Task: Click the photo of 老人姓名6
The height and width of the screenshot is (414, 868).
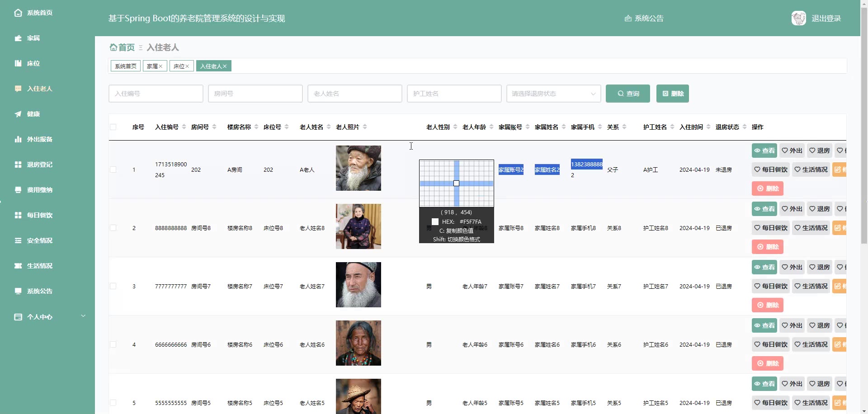Action: coord(359,343)
